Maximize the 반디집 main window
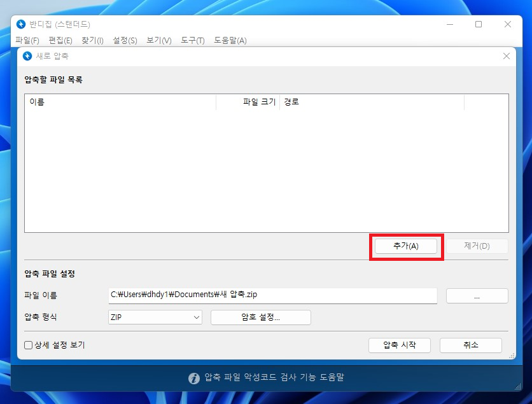The height and width of the screenshot is (404, 532). click(x=479, y=24)
